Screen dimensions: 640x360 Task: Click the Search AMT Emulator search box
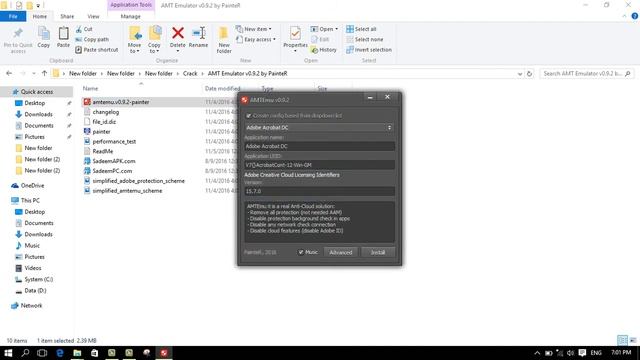point(587,73)
